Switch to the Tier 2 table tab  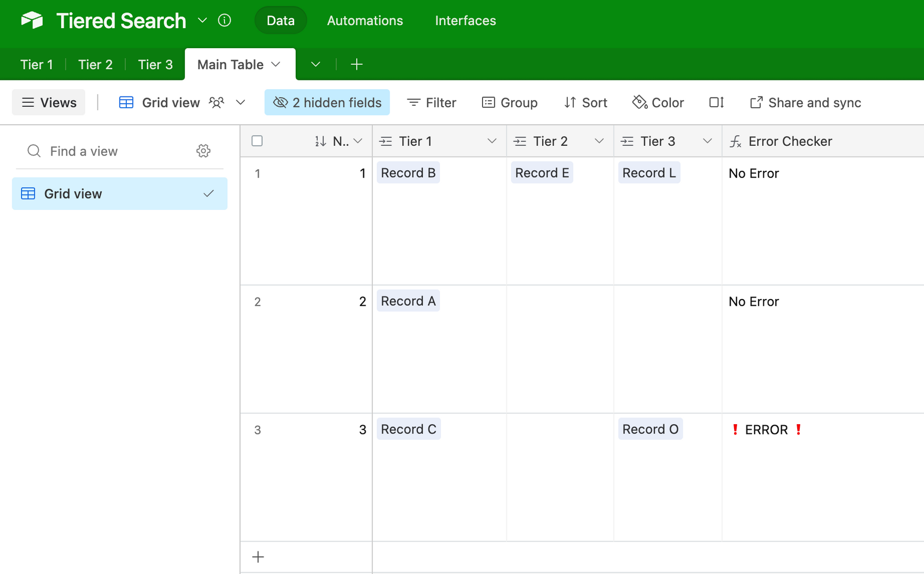click(95, 65)
